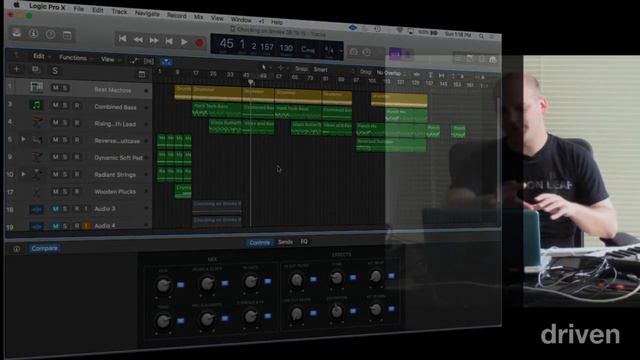Click the Flex icon in tracks toolbar

click(149, 61)
